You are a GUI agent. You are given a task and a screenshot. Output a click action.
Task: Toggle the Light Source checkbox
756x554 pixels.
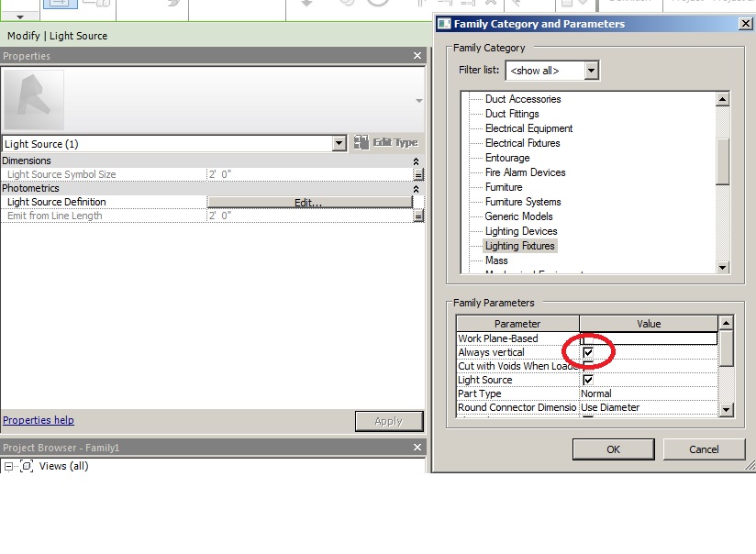[x=588, y=380]
